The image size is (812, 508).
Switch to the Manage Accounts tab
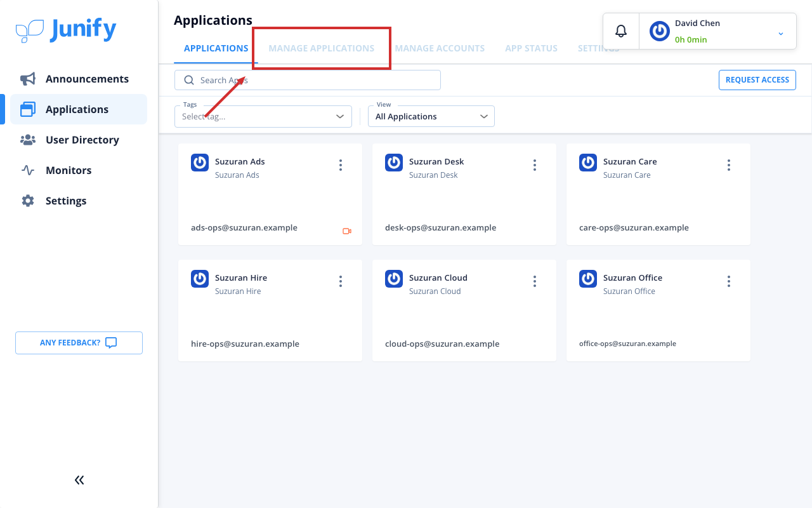tap(440, 48)
